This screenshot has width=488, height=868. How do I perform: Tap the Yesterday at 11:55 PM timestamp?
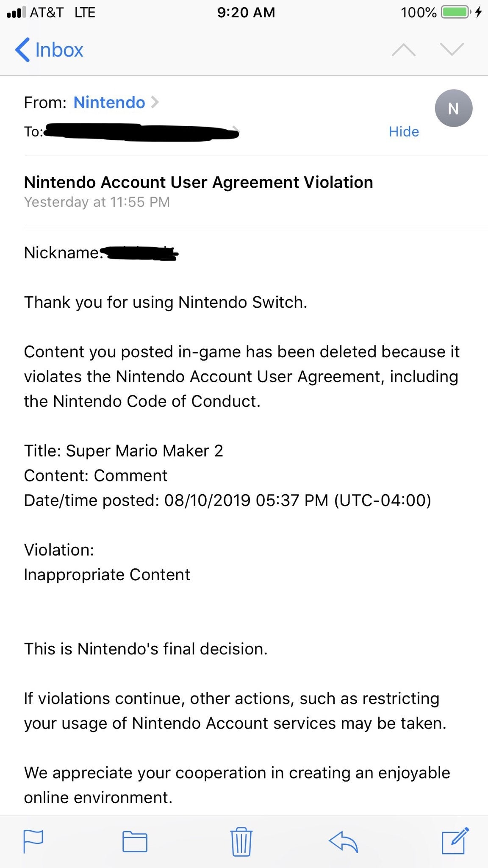click(x=97, y=202)
